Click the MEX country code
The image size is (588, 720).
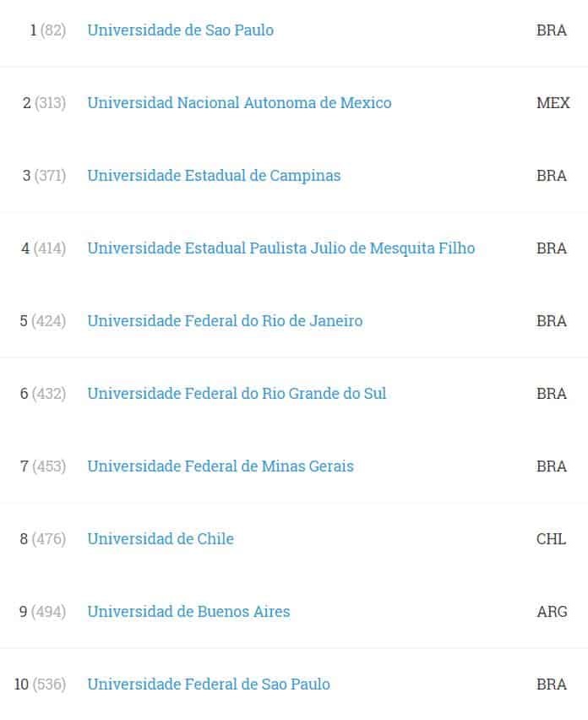click(553, 103)
